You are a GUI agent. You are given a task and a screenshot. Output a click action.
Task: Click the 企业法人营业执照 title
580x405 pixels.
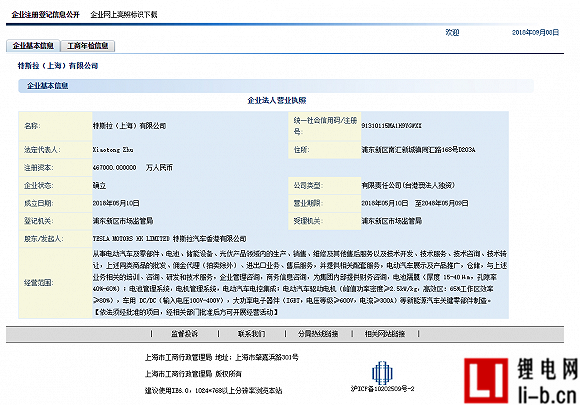pos(277,101)
